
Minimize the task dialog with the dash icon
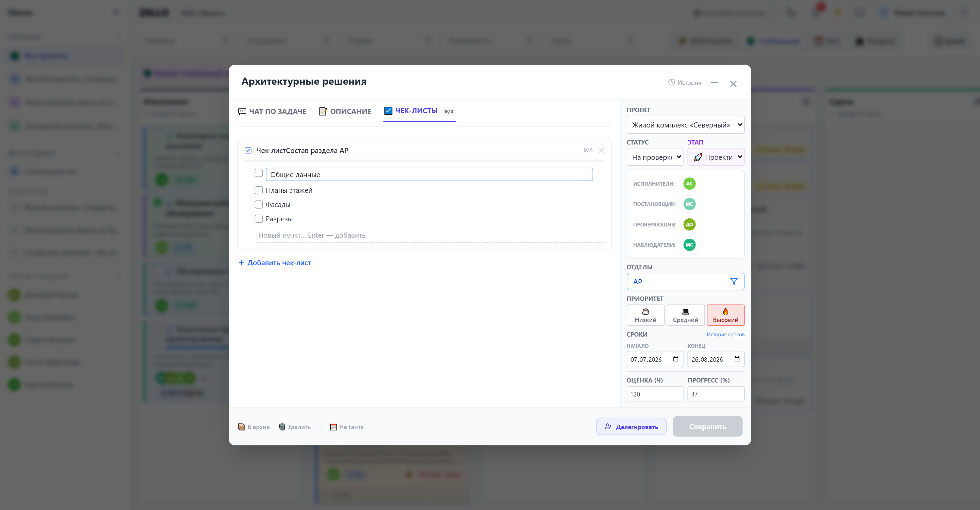[715, 83]
